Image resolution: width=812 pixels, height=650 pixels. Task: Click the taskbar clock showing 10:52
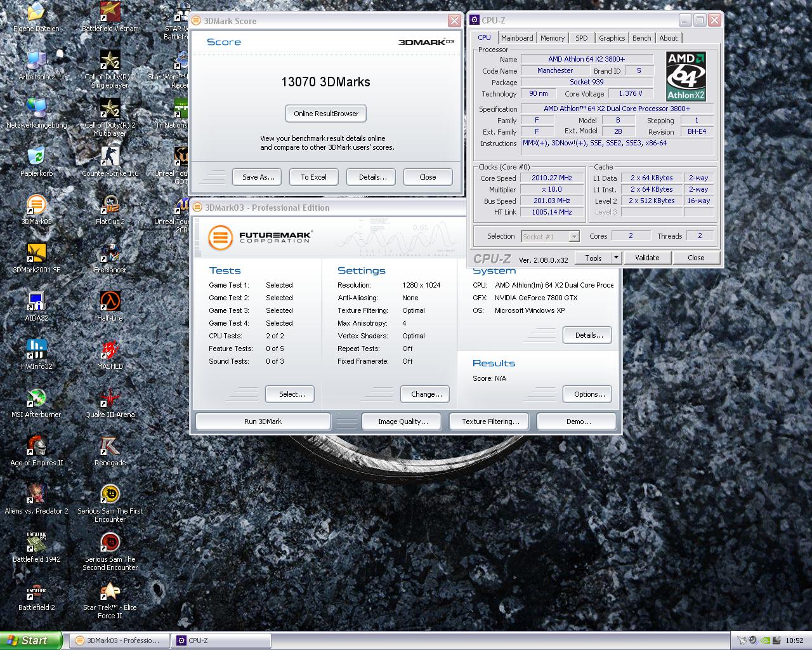794,640
